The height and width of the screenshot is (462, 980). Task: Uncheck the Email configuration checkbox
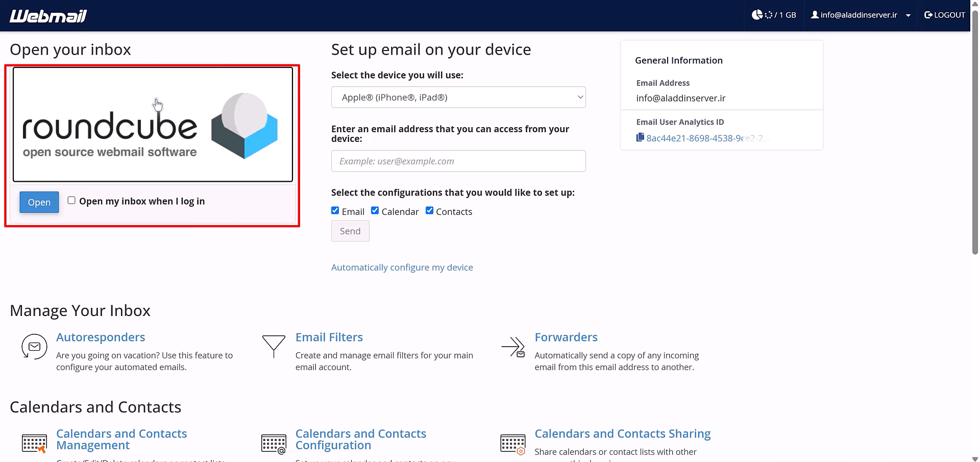(335, 210)
